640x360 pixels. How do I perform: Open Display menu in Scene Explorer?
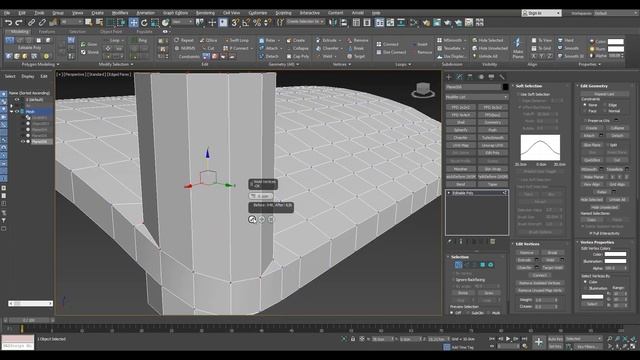[x=28, y=76]
